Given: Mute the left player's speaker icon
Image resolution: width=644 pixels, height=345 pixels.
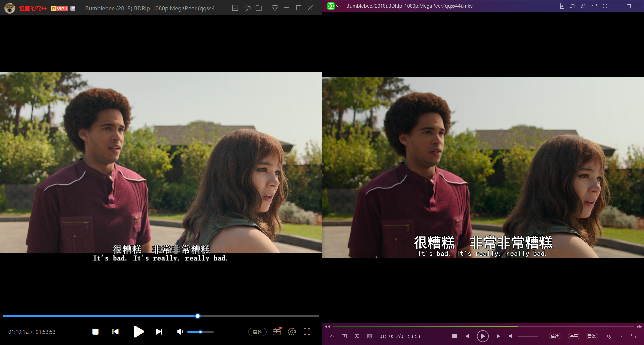Looking at the screenshot, I should point(180,332).
